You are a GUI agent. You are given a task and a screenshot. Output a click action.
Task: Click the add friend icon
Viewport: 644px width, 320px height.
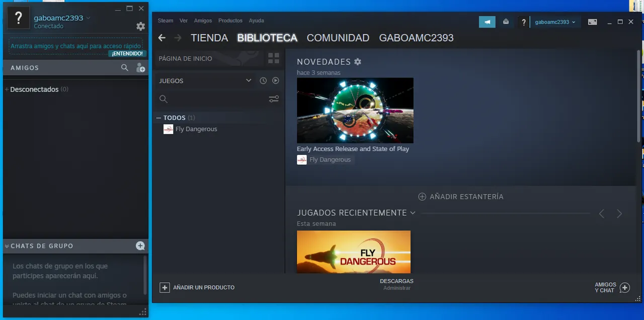pyautogui.click(x=140, y=67)
